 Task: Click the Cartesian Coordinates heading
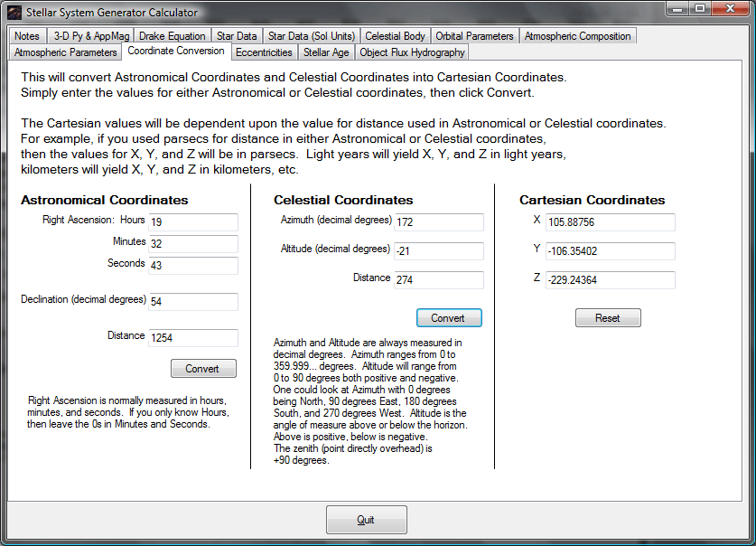coord(593,200)
